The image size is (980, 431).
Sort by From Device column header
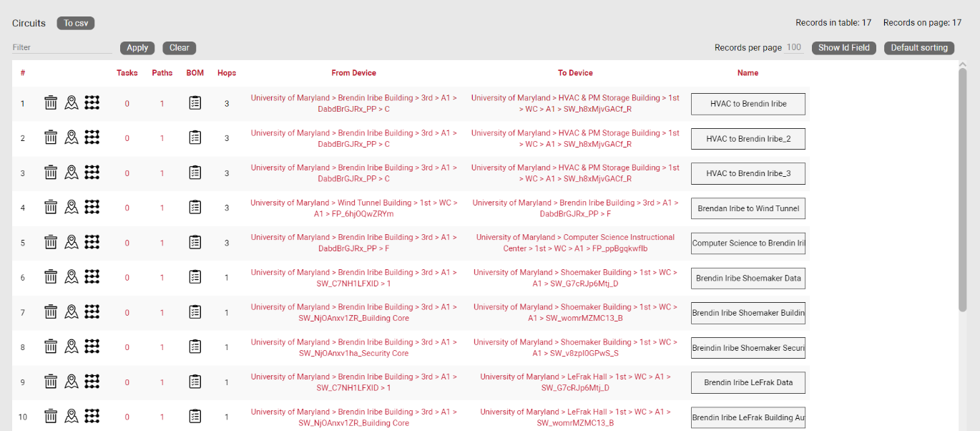[353, 73]
